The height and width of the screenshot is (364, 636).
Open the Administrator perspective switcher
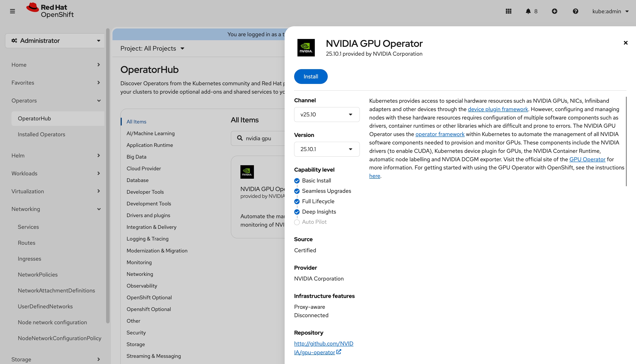coord(55,40)
